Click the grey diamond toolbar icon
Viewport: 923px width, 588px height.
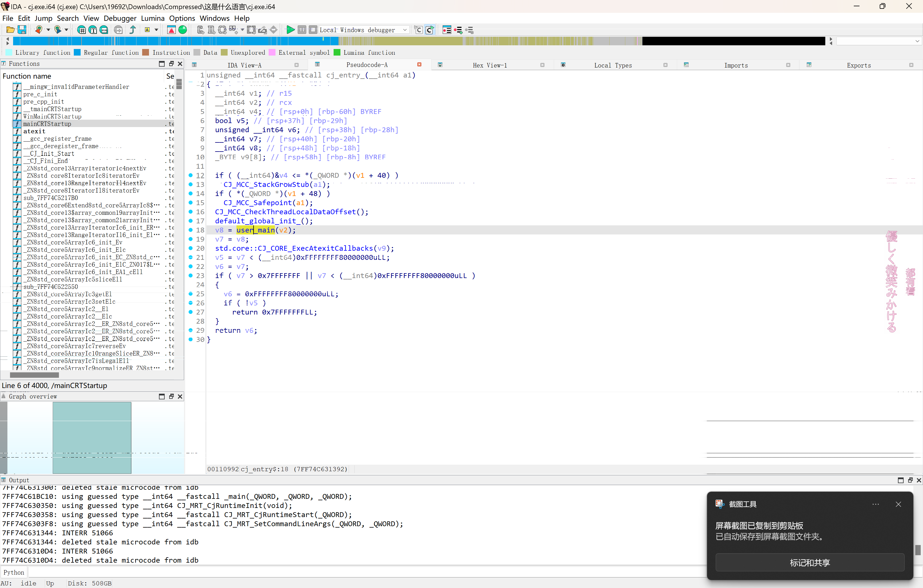point(274,30)
